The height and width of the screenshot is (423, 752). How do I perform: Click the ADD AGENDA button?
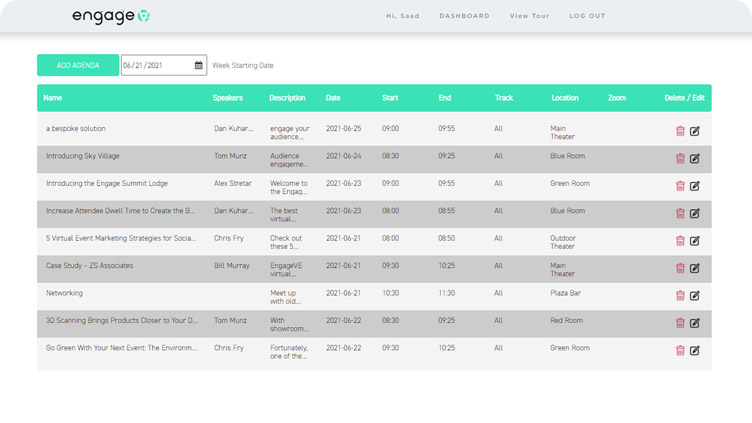click(78, 65)
